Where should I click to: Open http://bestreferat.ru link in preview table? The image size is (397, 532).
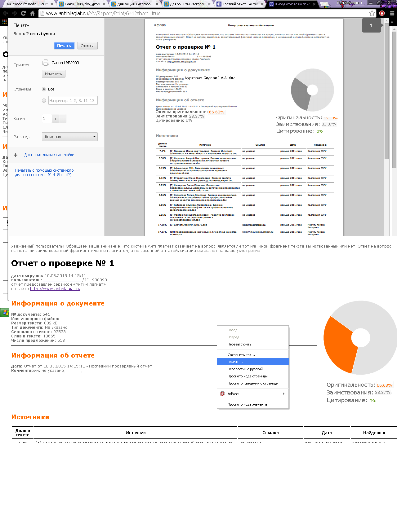click(254, 225)
